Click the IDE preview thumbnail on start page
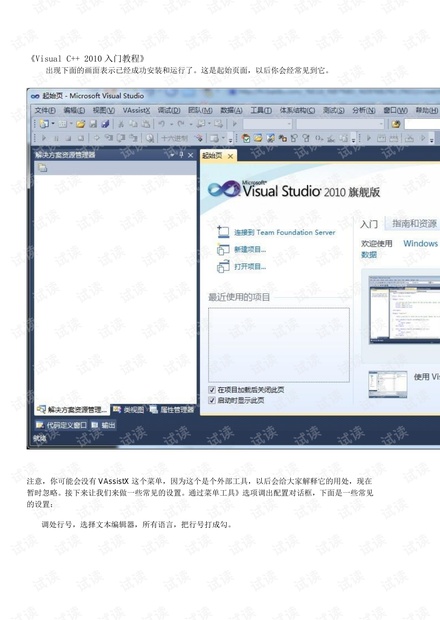This screenshot has width=440, height=620. (x=404, y=310)
